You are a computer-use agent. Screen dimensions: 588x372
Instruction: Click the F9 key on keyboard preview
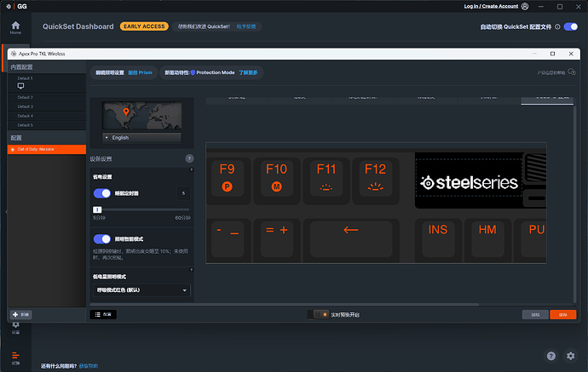(x=228, y=177)
